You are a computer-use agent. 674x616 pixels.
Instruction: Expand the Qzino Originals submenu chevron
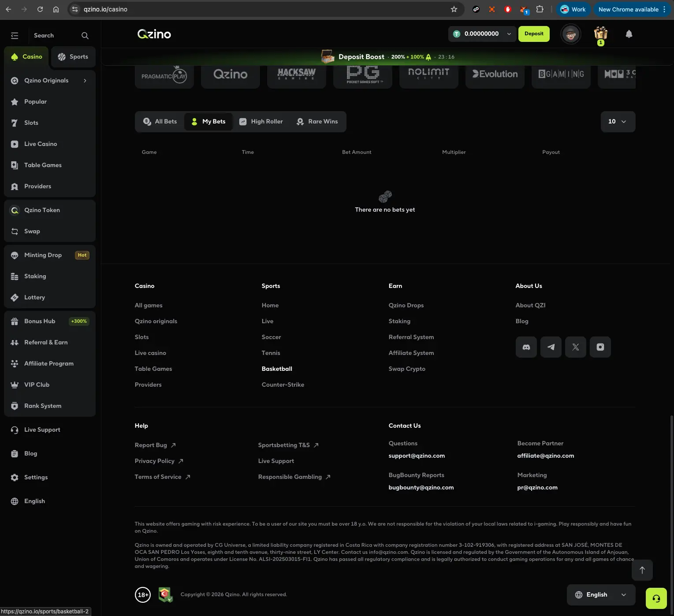coord(85,81)
